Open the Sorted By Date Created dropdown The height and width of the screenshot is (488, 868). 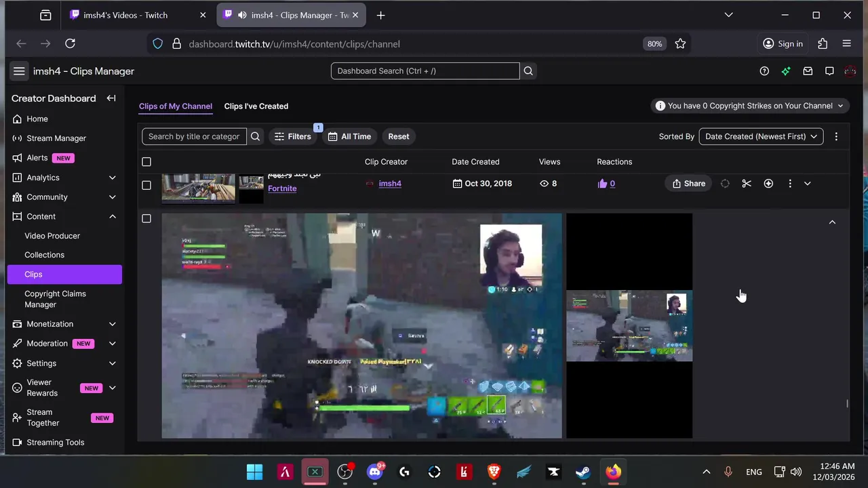761,136
